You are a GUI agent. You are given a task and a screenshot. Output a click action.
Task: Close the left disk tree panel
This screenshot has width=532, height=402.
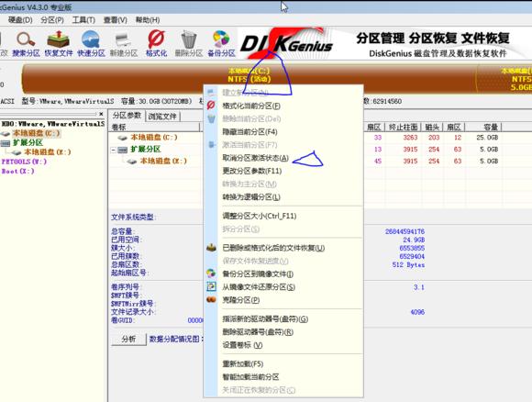(x=101, y=114)
